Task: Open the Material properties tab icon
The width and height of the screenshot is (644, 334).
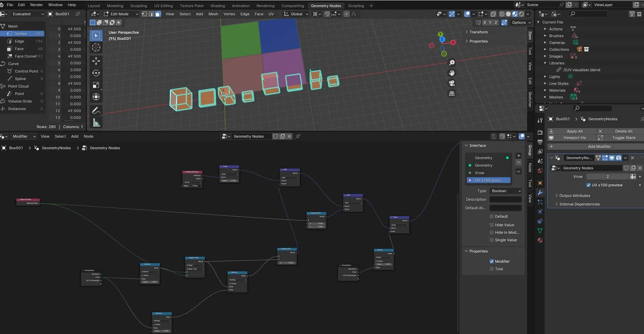Action: pos(540,240)
